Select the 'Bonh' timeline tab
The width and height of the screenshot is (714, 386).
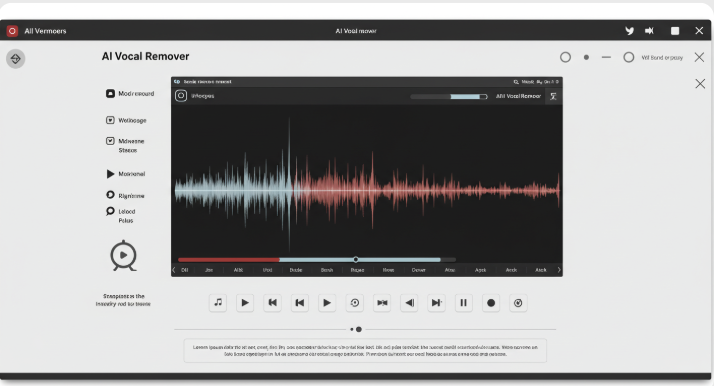tap(327, 270)
